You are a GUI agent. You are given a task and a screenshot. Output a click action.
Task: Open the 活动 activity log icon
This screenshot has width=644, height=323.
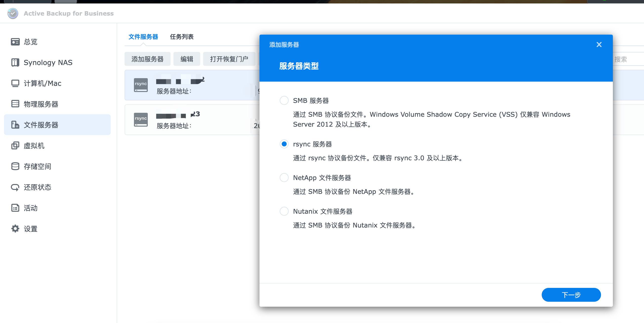click(15, 208)
